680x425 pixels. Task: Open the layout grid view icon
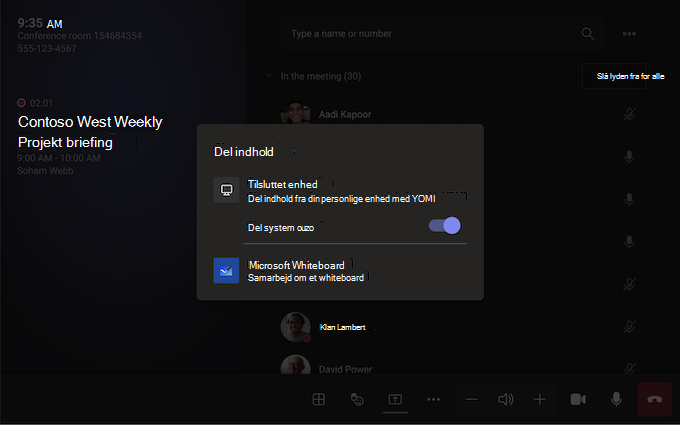[319, 399]
